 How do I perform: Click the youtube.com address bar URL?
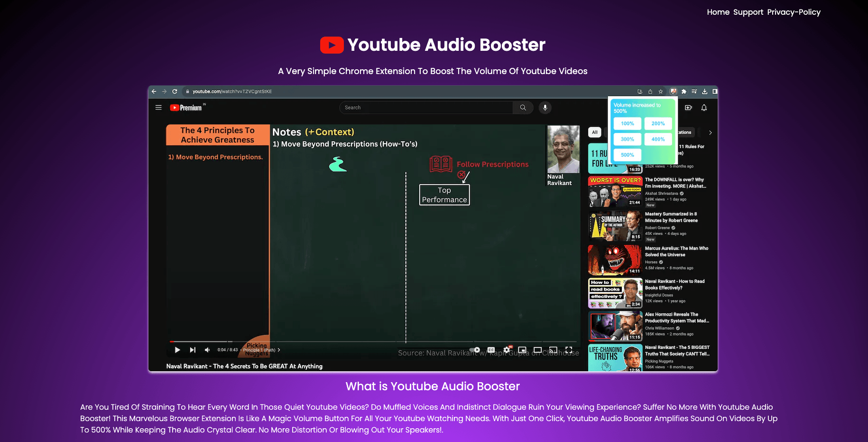pyautogui.click(x=232, y=91)
